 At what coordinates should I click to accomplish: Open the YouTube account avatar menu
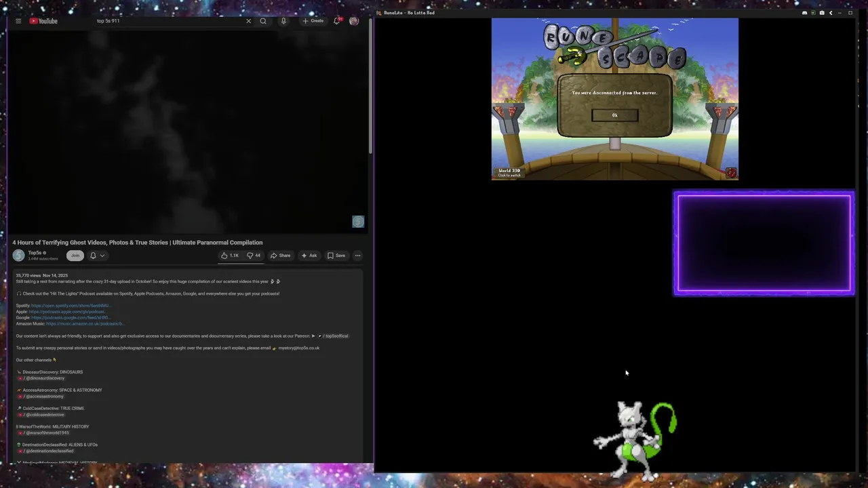point(353,21)
